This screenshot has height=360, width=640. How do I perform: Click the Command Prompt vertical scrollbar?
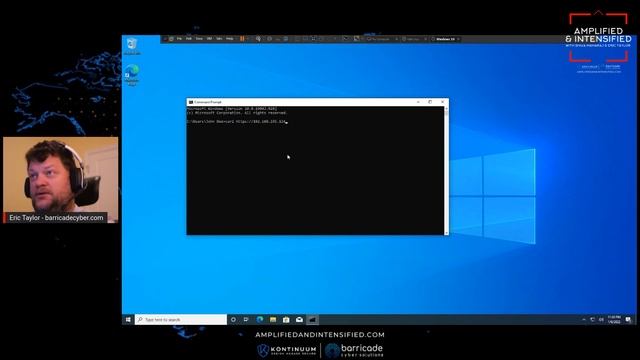point(446,171)
